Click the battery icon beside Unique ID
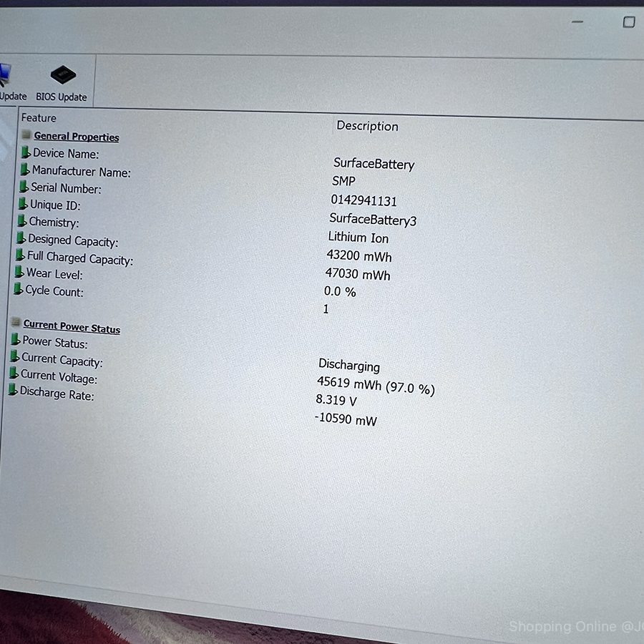Image resolution: width=644 pixels, height=644 pixels. (23, 204)
